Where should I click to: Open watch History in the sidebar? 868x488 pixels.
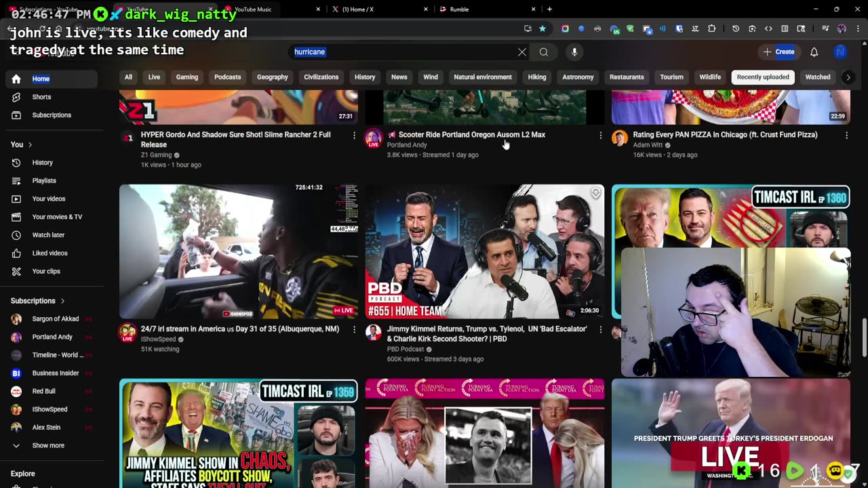click(52, 163)
